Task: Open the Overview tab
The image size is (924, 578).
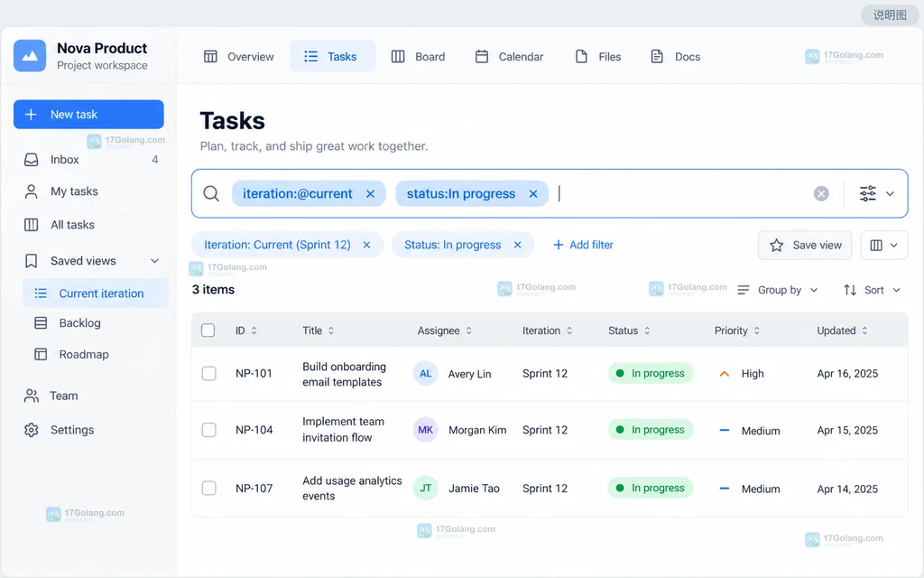Action: (238, 57)
